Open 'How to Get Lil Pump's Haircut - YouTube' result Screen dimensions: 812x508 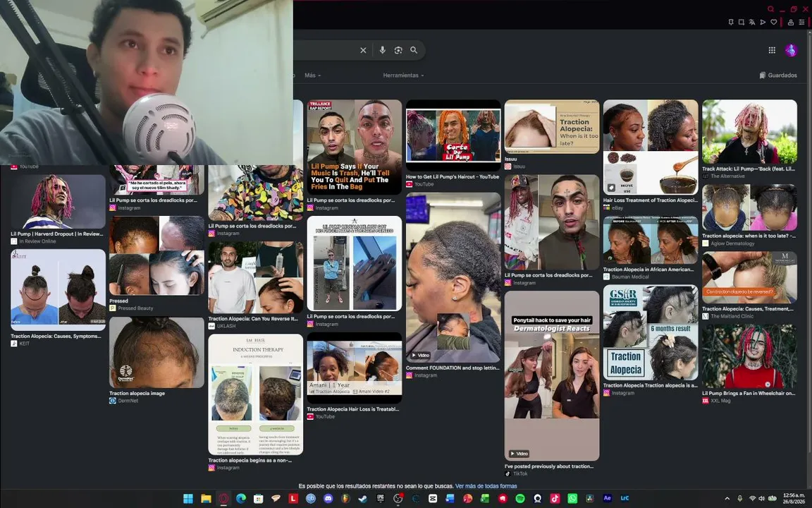453,177
